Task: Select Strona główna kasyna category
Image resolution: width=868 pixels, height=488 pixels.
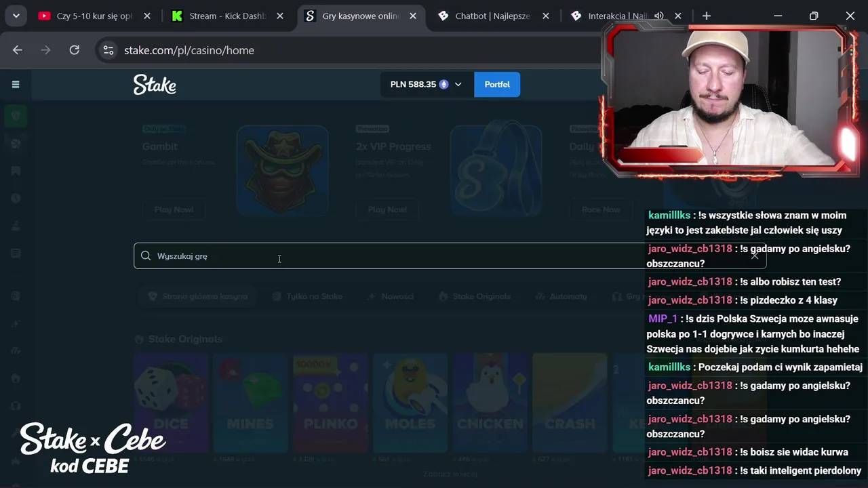Action: tap(197, 296)
